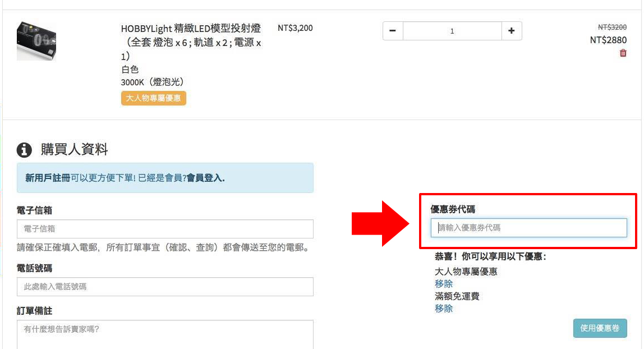Focus the quantity field showing 1
Image resolution: width=644 pixels, height=349 pixels.
click(x=452, y=31)
